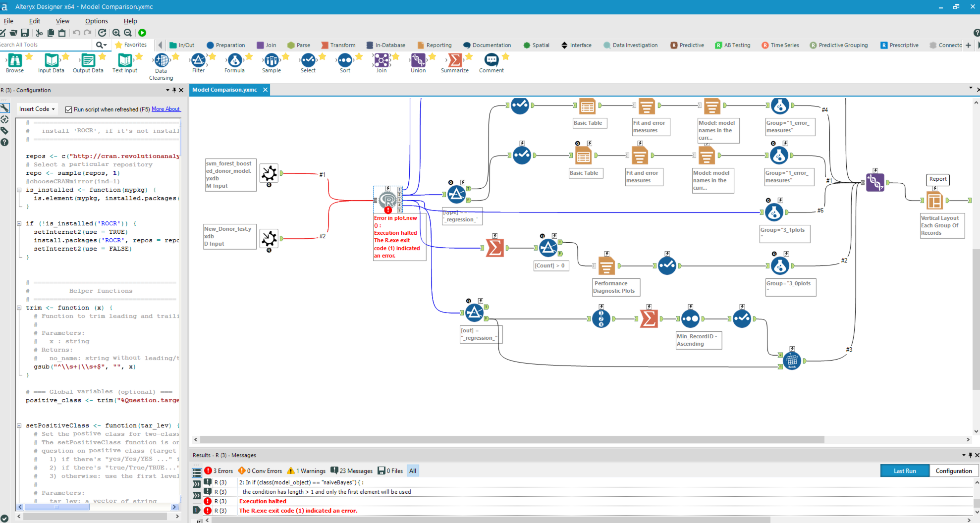Open the View menu

(62, 21)
